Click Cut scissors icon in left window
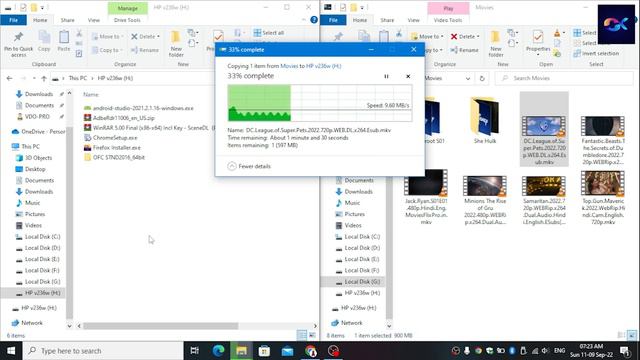Image resolution: width=640 pixels, height=360 pixels. pyautogui.click(x=79, y=33)
